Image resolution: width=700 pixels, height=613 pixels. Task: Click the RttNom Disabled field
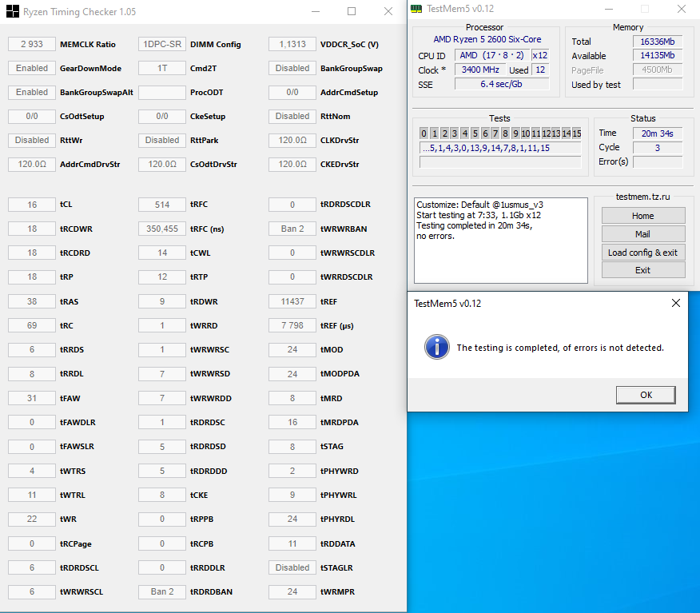(x=292, y=116)
